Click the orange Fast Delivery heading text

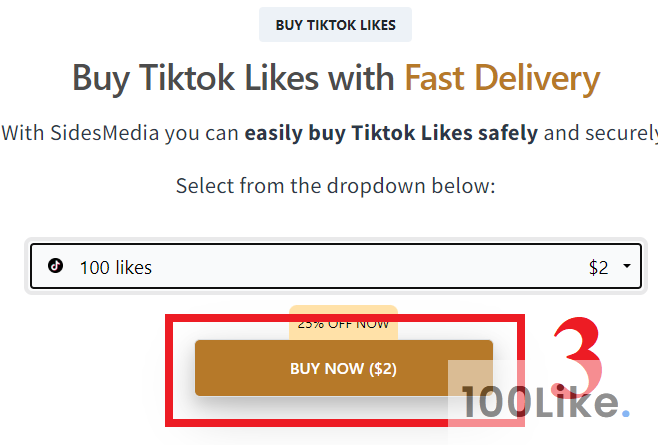pos(502,78)
